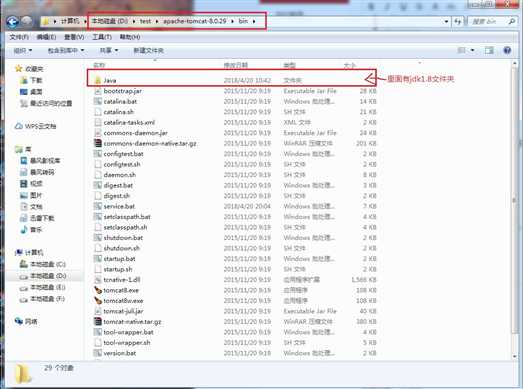Viewport: 523px width, 389px height.
Task: Select the commons-daemon-native.tar.gz archive icon
Action: pos(98,143)
